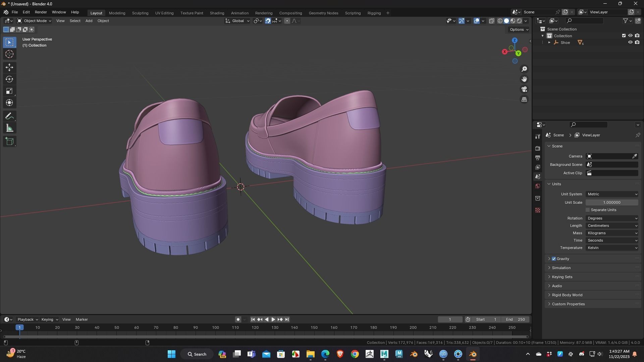This screenshot has height=362, width=644.
Task: Select the Move tool
Action: click(9, 67)
